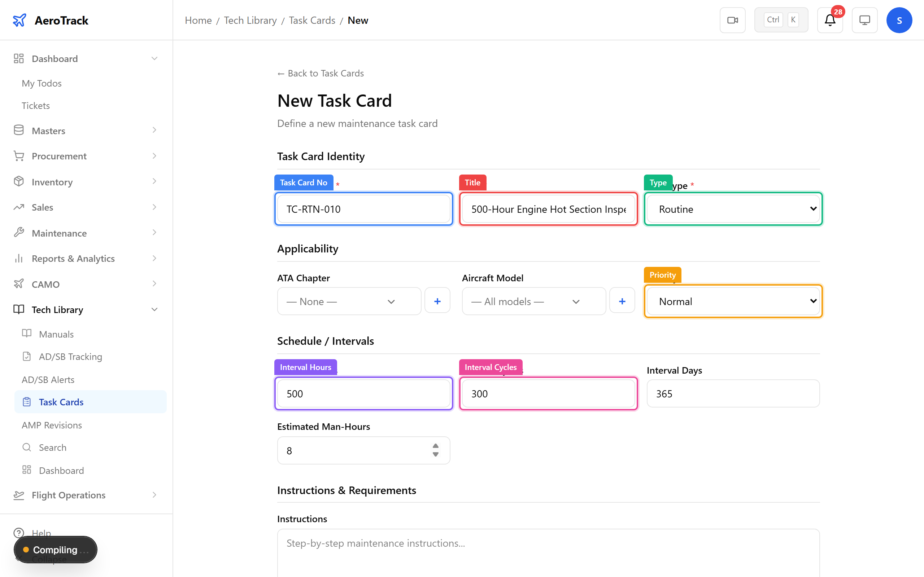Open notifications via the bell icon
Viewport: 924px width, 577px height.
(x=829, y=20)
